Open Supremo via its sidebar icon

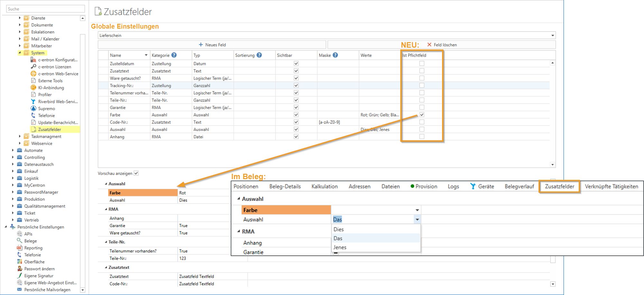(33, 108)
